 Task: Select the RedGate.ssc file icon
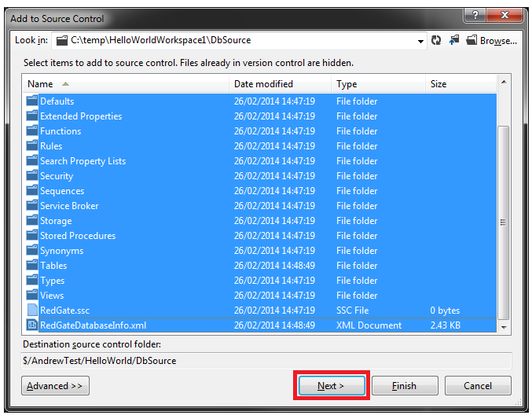pyautogui.click(x=32, y=311)
